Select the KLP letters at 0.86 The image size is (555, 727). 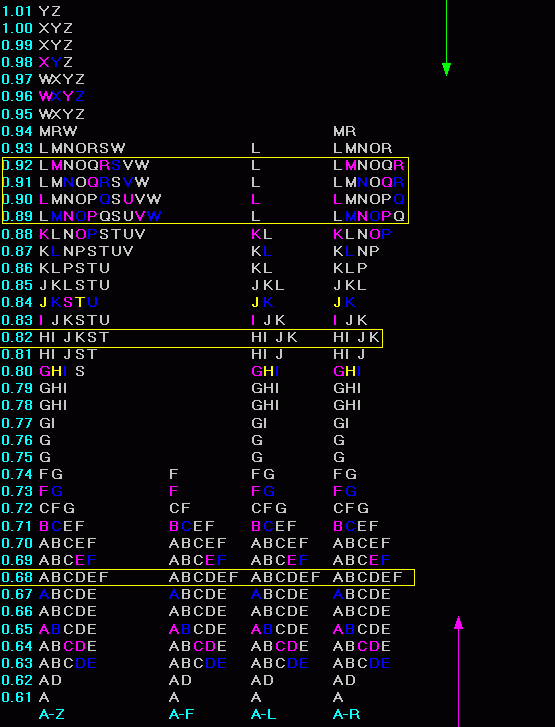click(x=350, y=268)
